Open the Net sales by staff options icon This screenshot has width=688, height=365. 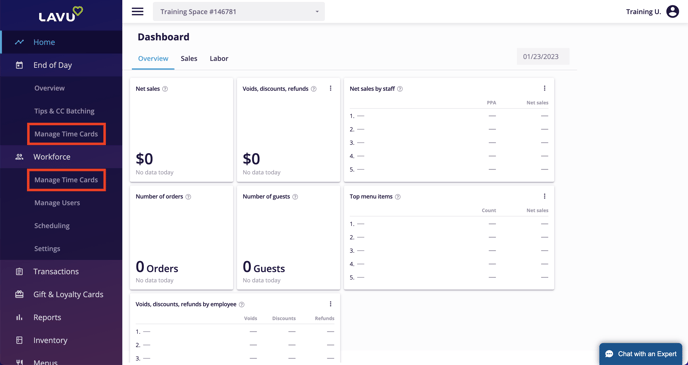(544, 89)
